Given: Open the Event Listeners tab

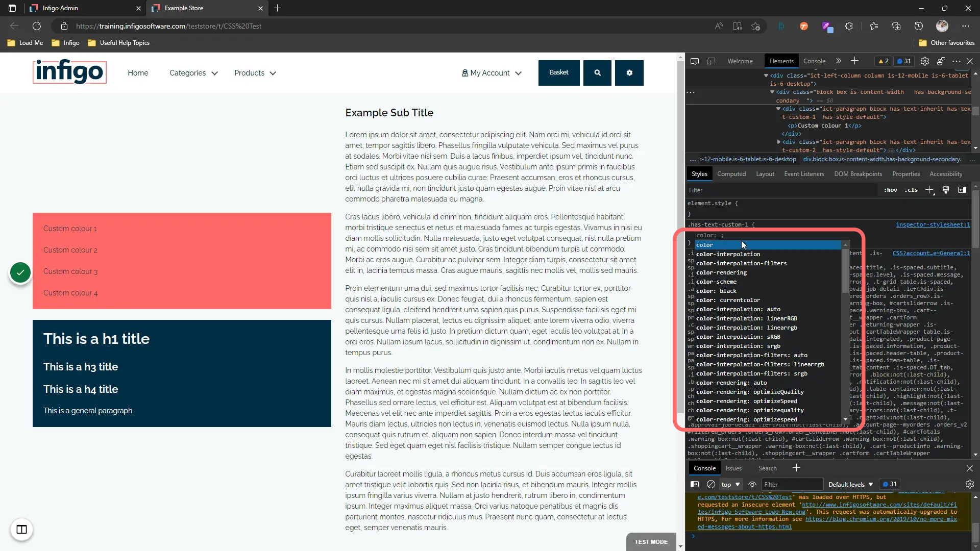Looking at the screenshot, I should [804, 174].
